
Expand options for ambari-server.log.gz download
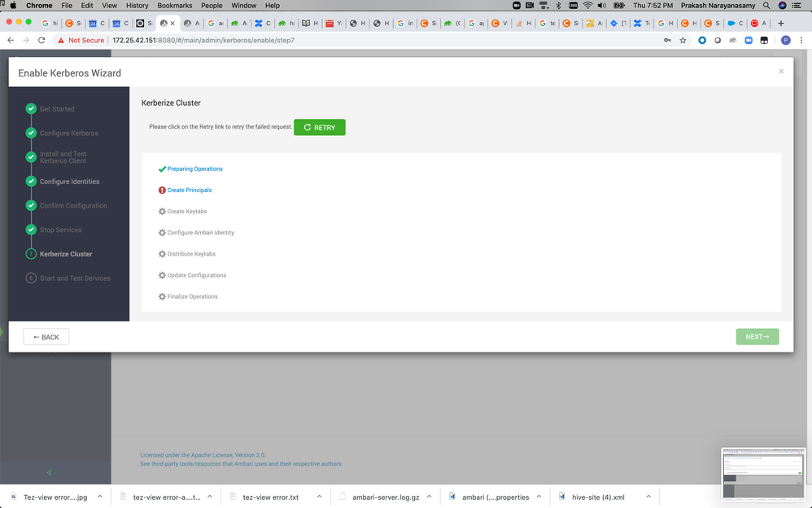click(x=429, y=497)
